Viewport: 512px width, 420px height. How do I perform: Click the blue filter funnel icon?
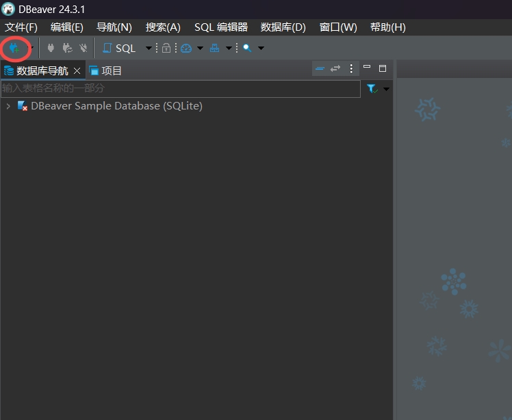pyautogui.click(x=372, y=89)
